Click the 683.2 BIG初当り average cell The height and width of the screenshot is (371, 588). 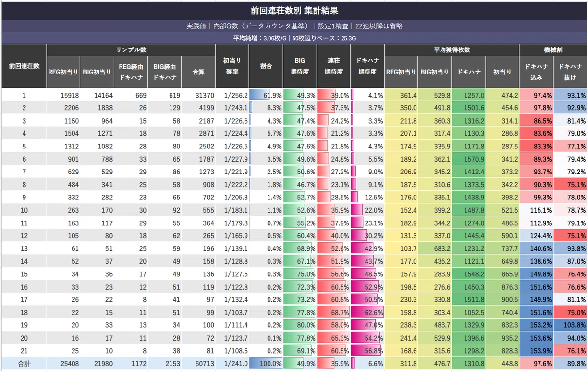[435, 248]
